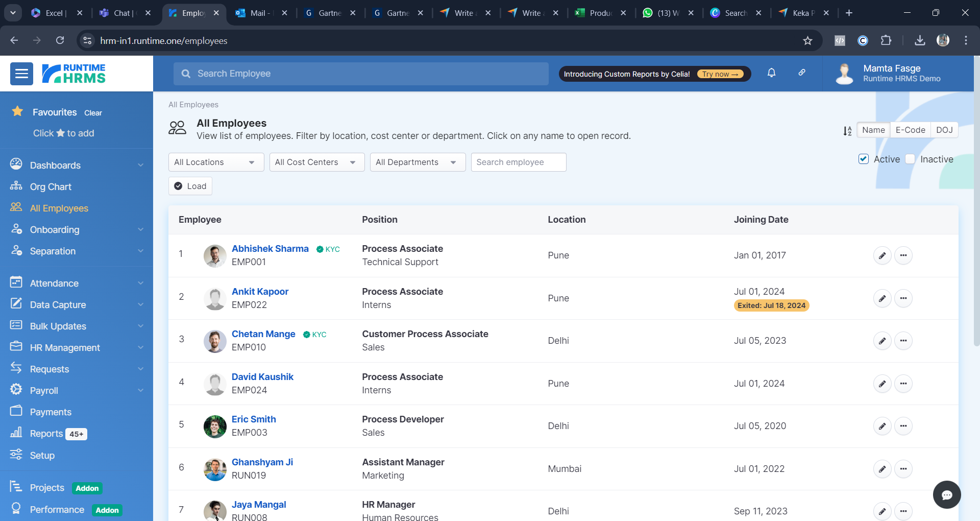Open Chrome three-dot menu
980x521 pixels.
(966, 40)
